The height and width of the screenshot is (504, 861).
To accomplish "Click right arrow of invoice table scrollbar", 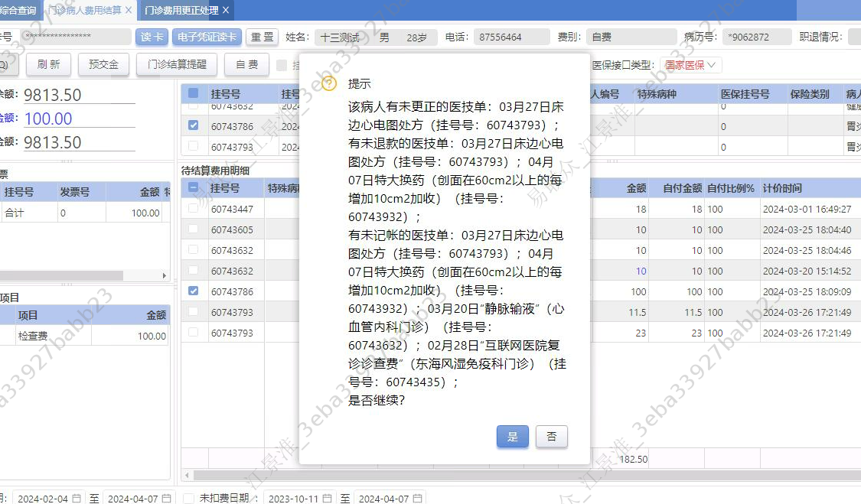I will tap(165, 275).
